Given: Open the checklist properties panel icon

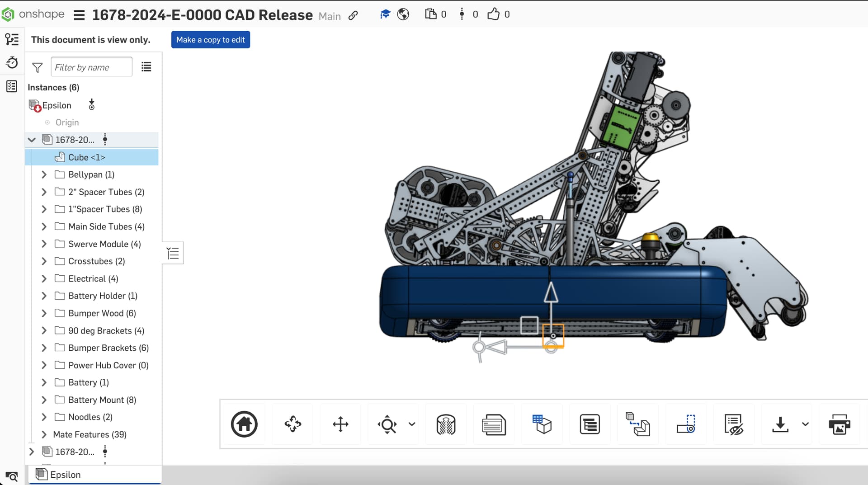Looking at the screenshot, I should tap(12, 86).
